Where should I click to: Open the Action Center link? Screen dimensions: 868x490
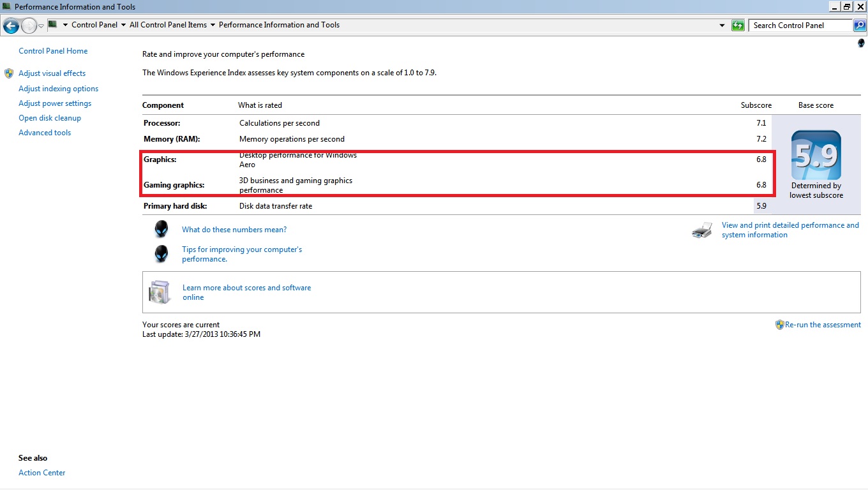coord(42,473)
